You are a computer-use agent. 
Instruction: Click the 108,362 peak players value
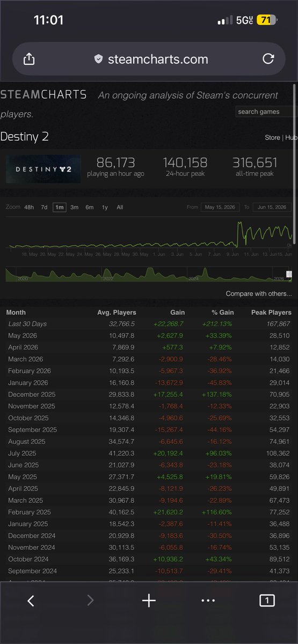[x=278, y=453]
